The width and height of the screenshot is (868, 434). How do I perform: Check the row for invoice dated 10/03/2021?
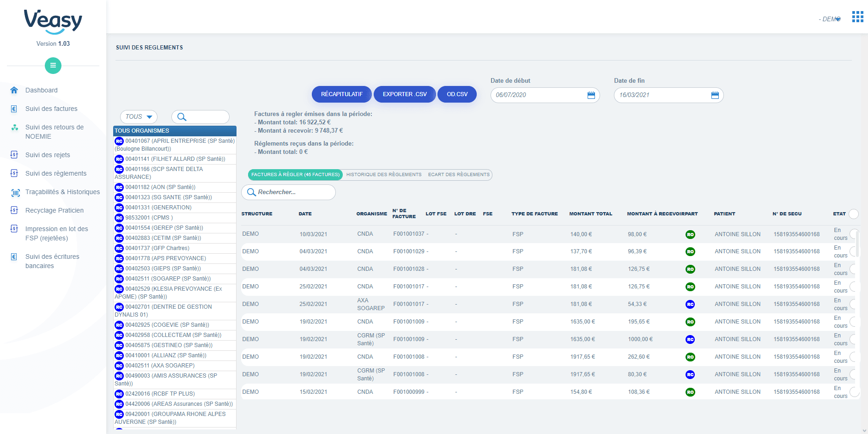[x=854, y=234]
